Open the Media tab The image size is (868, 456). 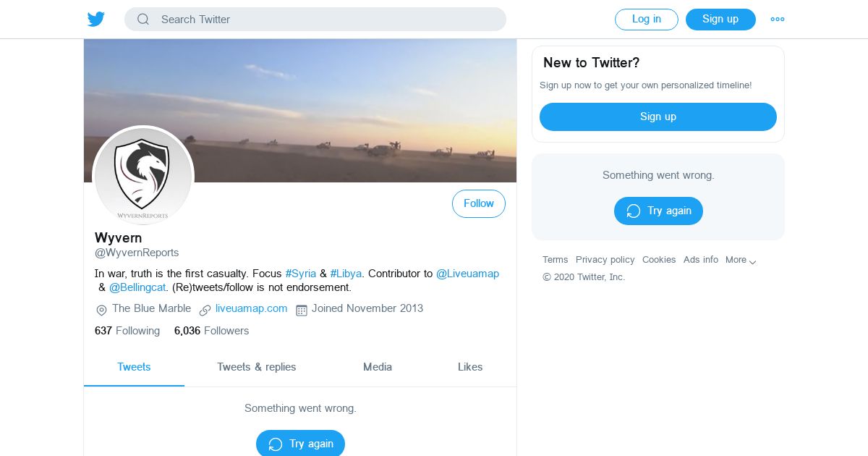pos(378,367)
